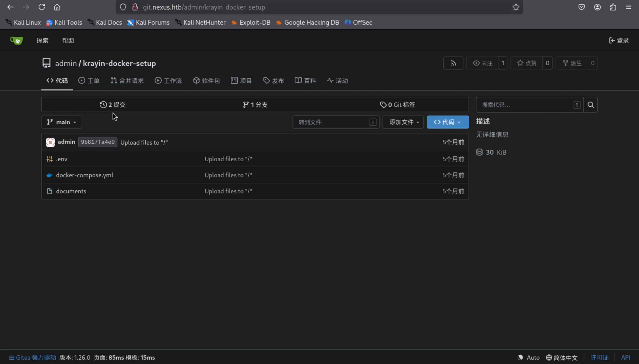Open the Firefox hamburger menu
The image size is (639, 364).
coord(629,7)
